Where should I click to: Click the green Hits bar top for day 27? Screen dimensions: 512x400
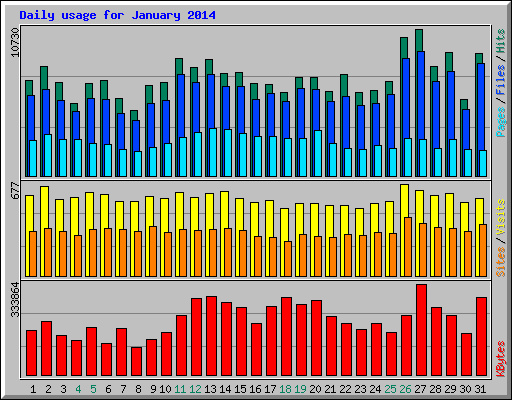[419, 40]
